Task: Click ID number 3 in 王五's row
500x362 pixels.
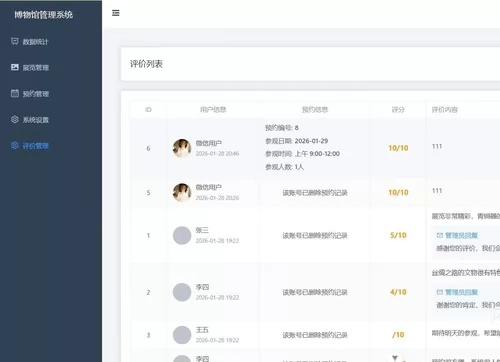Action: (x=148, y=335)
